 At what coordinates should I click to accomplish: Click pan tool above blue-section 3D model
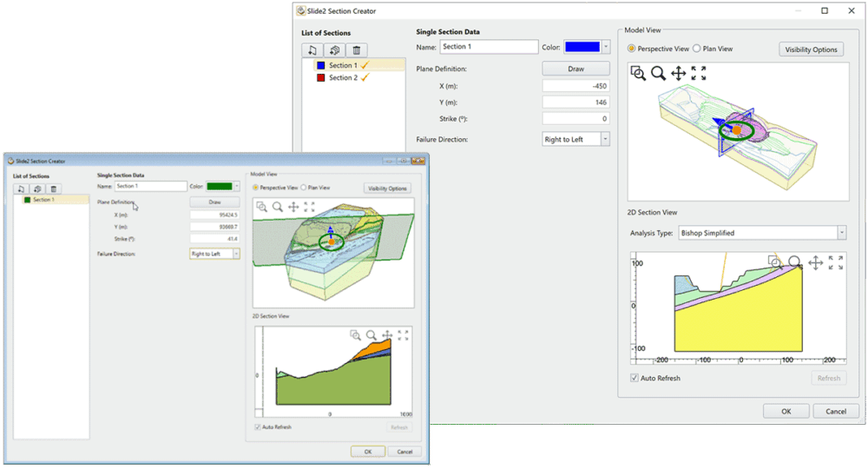[679, 74]
